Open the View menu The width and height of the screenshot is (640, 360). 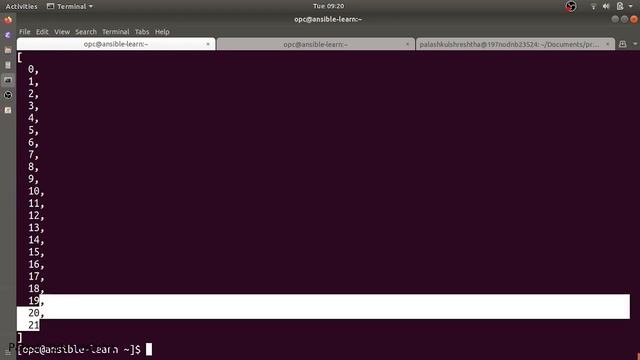[x=62, y=31]
